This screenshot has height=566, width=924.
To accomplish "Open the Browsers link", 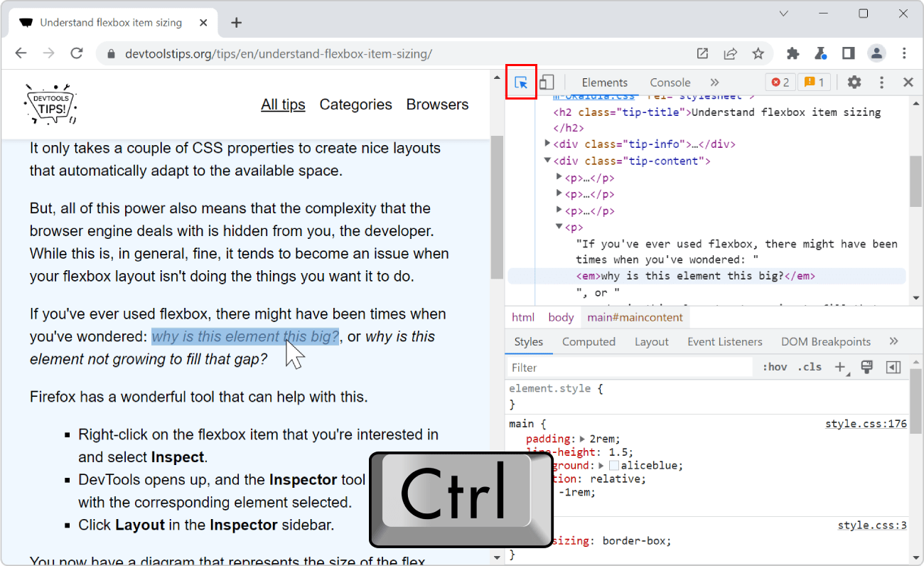I will 437,105.
